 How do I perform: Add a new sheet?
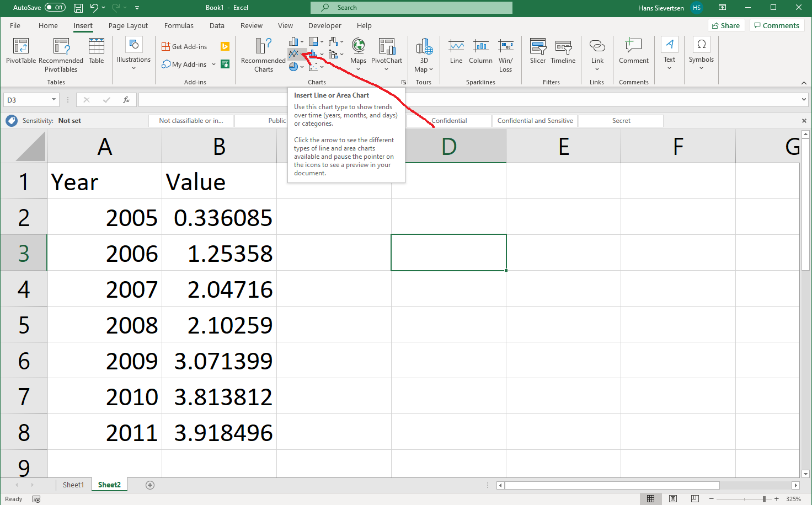click(x=150, y=485)
